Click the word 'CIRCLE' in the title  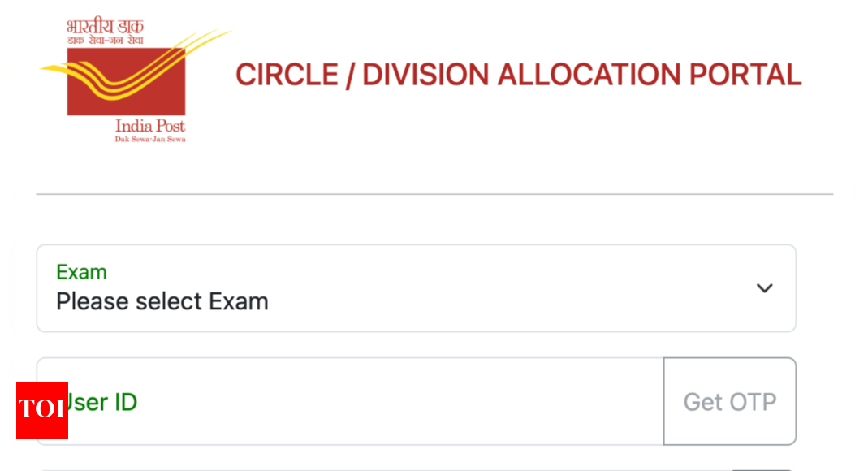tap(287, 75)
